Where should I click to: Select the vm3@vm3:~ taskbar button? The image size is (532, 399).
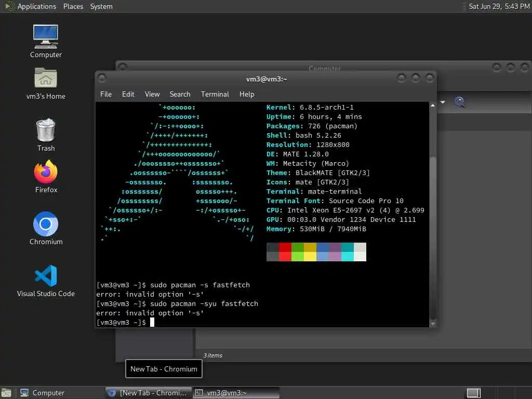(236, 393)
